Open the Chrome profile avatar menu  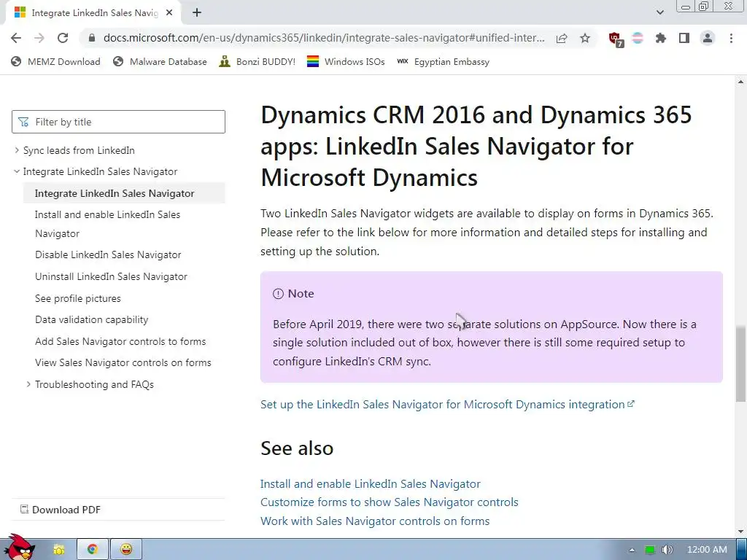[x=708, y=38]
